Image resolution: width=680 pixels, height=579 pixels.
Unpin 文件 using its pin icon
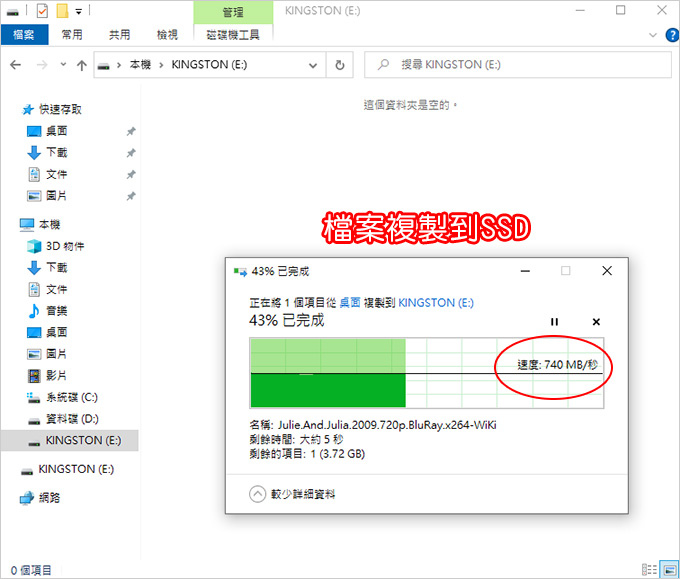(x=131, y=174)
